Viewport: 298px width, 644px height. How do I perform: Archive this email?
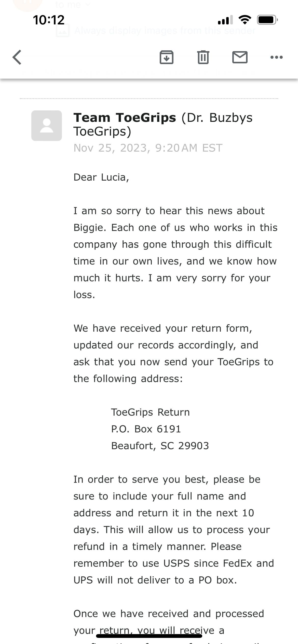(x=167, y=57)
